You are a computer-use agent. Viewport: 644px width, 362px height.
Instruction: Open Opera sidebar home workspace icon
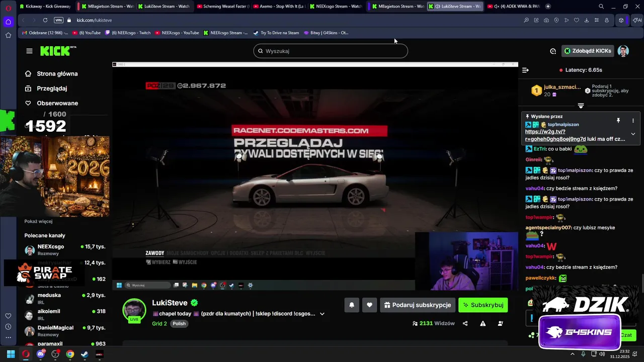(x=8, y=22)
